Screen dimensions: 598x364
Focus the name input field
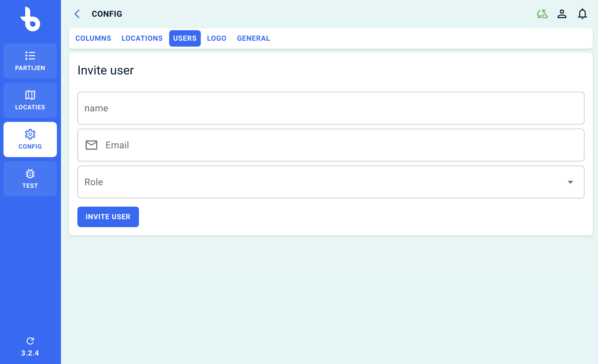coord(331,108)
